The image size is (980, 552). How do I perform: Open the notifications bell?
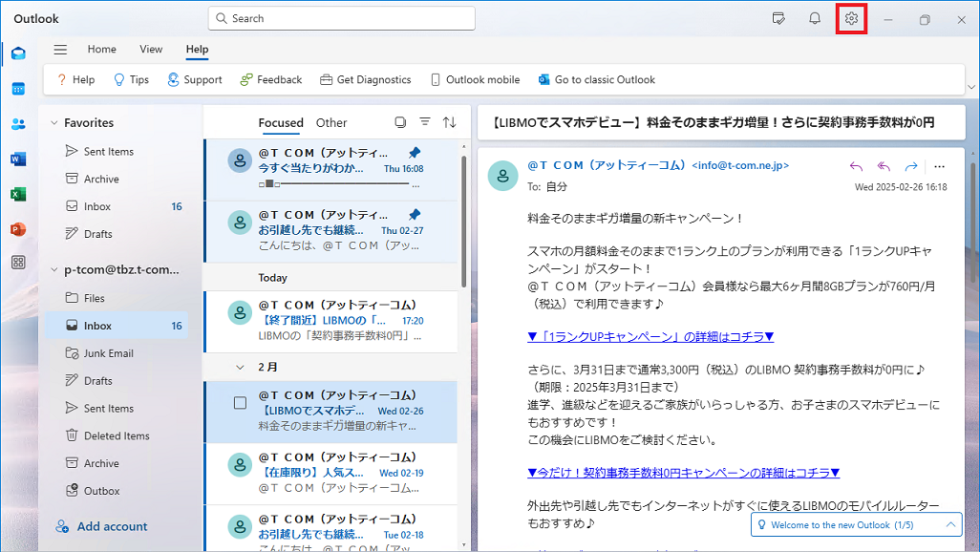click(x=815, y=19)
